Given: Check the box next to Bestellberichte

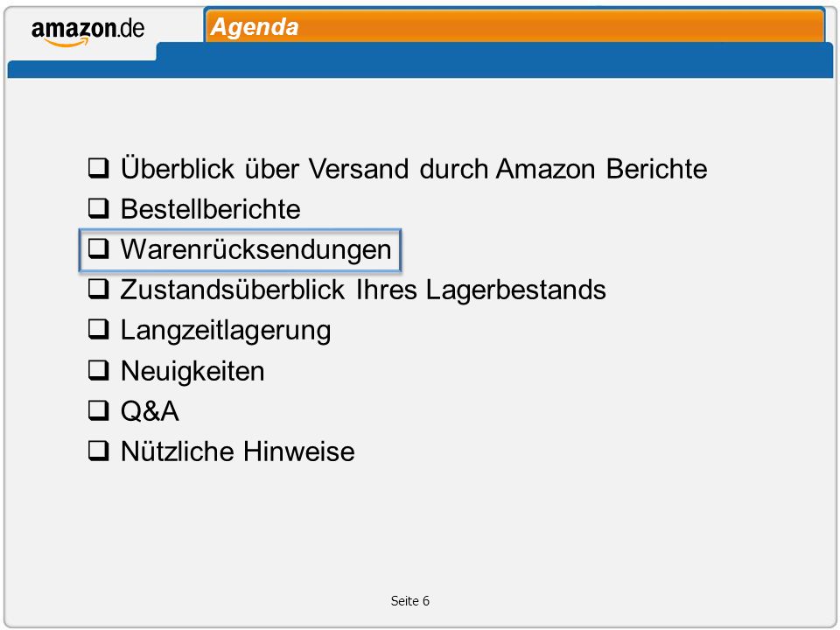Looking at the screenshot, I should pyautogui.click(x=99, y=208).
